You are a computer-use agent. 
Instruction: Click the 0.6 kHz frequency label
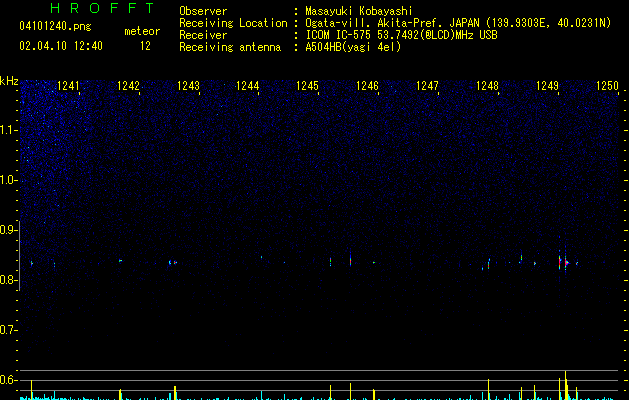[x=9, y=380]
